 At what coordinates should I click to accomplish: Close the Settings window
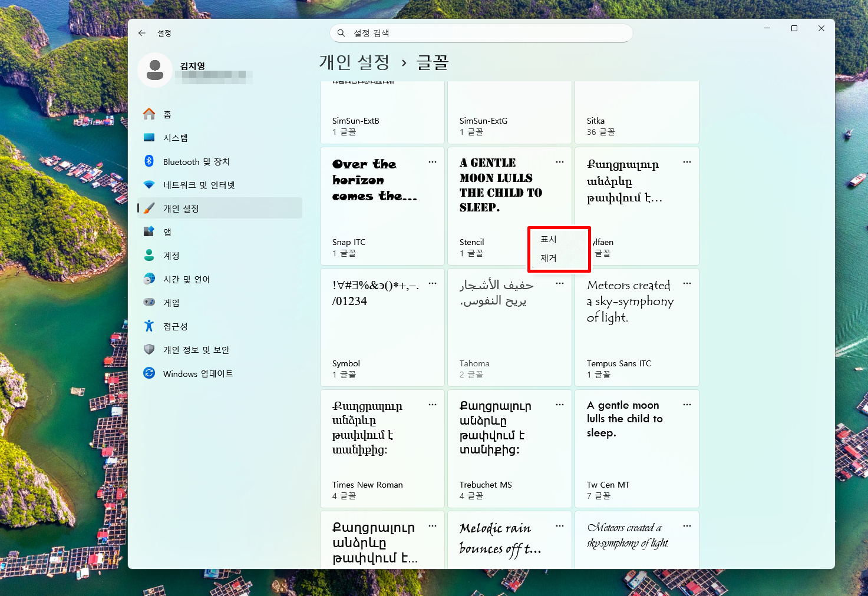[821, 28]
